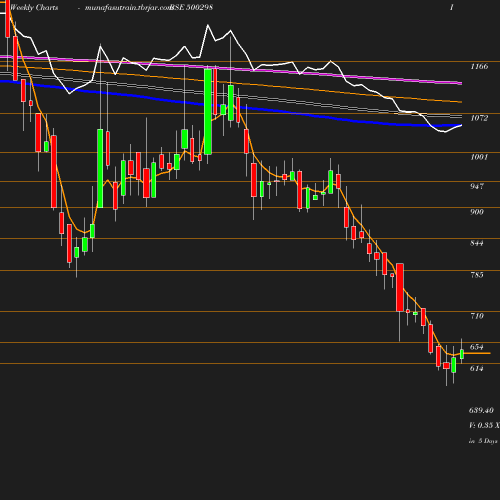Click the large red candle ending at 710
The height and width of the screenshot is (500, 500).
tap(400, 287)
